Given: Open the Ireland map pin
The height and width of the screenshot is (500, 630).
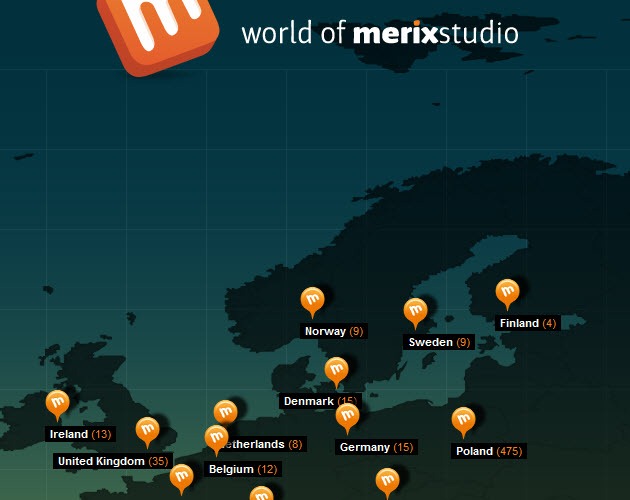Looking at the screenshot, I should coord(57,405).
